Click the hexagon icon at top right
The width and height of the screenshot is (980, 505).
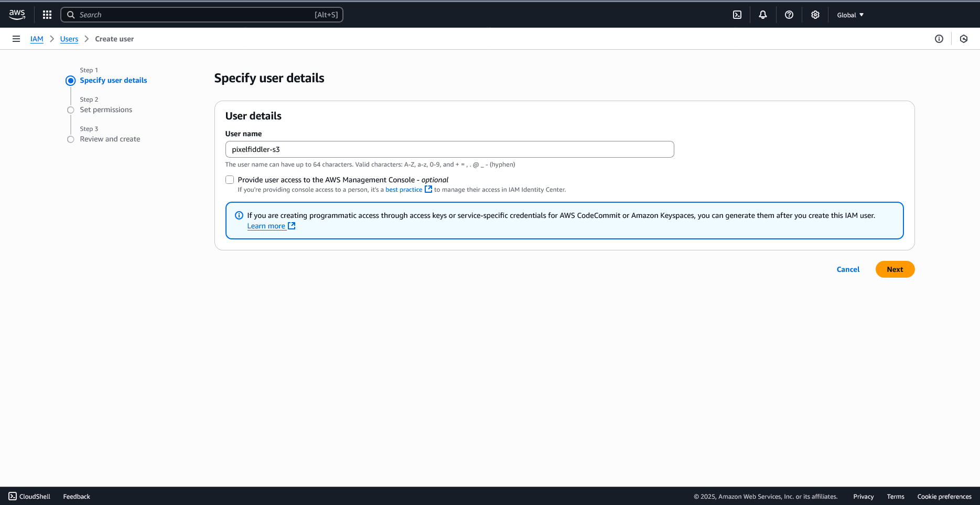(964, 39)
